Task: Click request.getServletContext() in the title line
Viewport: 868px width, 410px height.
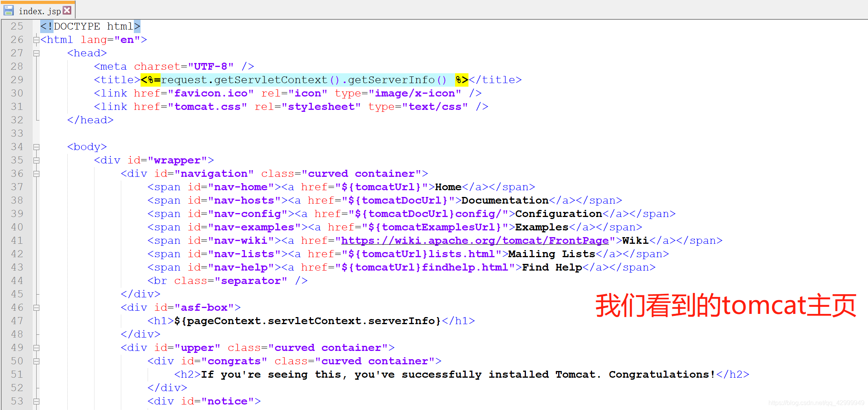Action: click(250, 80)
